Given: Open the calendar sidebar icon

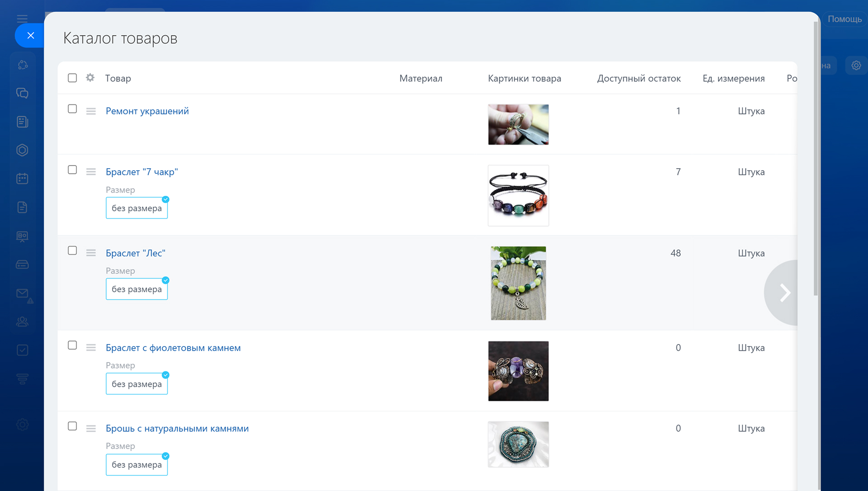Looking at the screenshot, I should 22,179.
